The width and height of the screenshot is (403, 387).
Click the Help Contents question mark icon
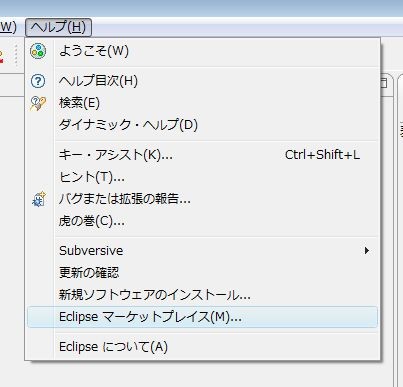point(38,81)
